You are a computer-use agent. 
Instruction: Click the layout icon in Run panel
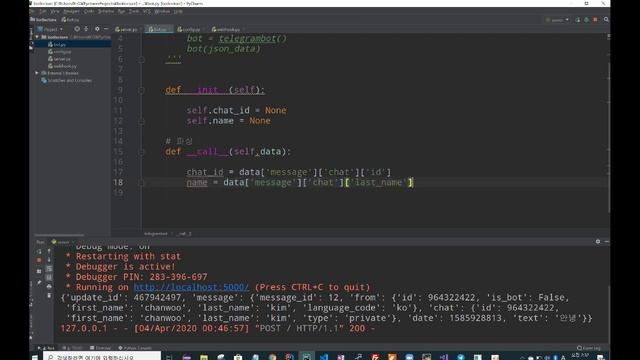(x=39, y=271)
